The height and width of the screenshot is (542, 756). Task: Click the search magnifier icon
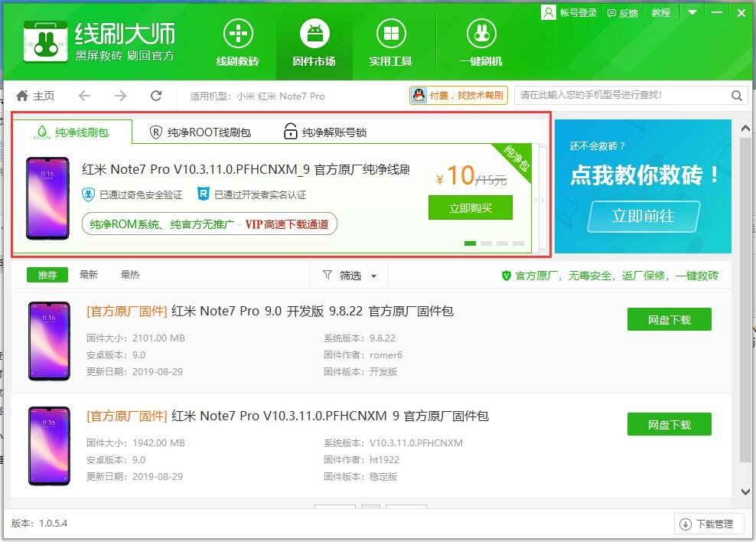point(737,96)
